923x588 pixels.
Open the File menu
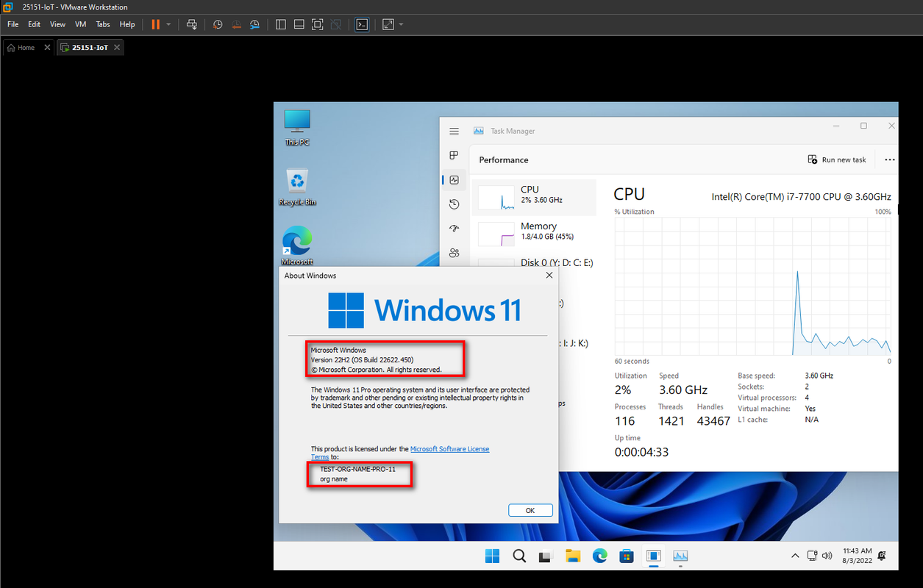tap(13, 24)
